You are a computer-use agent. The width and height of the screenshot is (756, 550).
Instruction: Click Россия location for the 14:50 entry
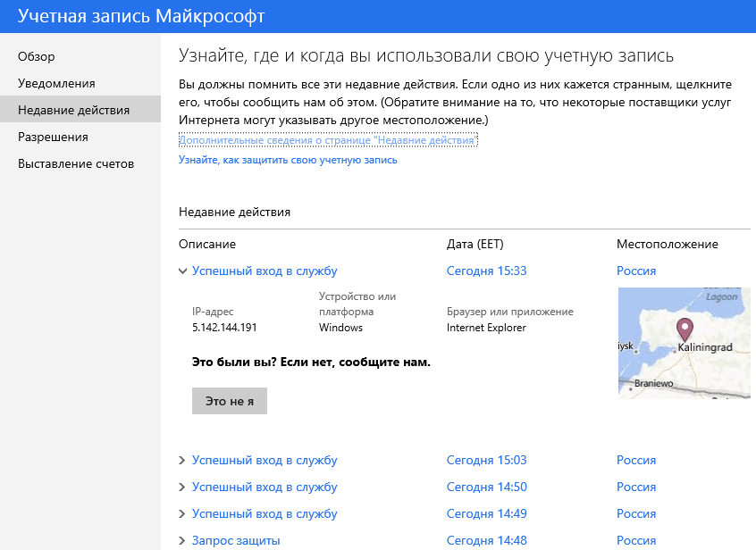(636, 487)
